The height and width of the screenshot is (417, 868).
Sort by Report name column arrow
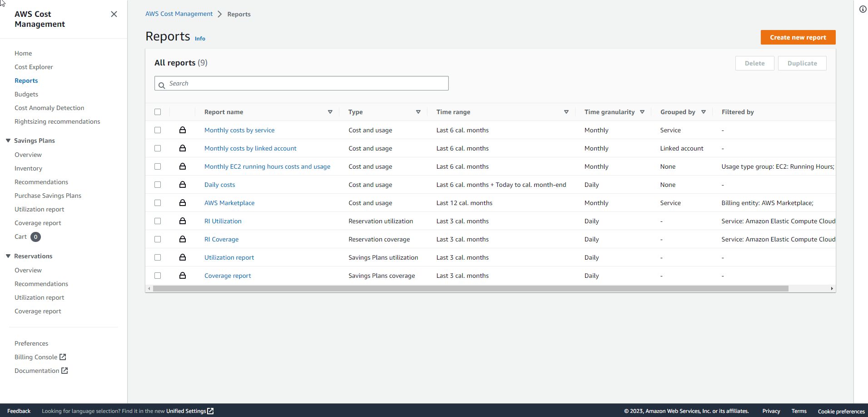click(x=330, y=112)
